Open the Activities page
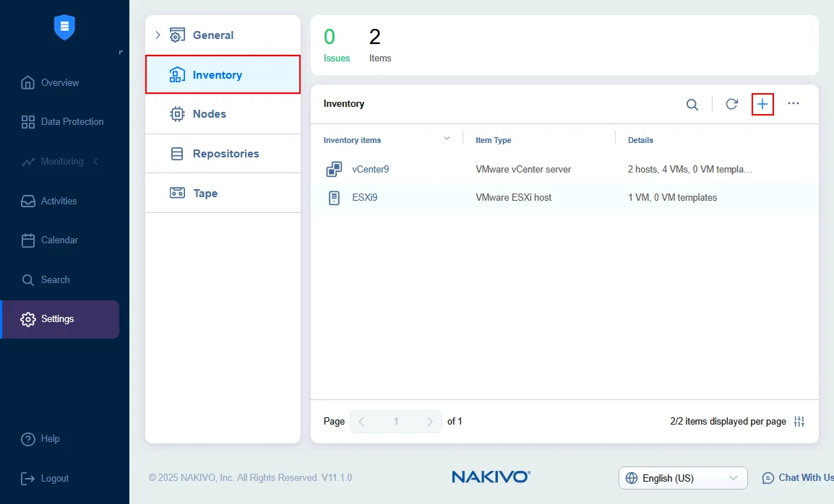Viewport: 834px width, 504px height. click(x=49, y=201)
